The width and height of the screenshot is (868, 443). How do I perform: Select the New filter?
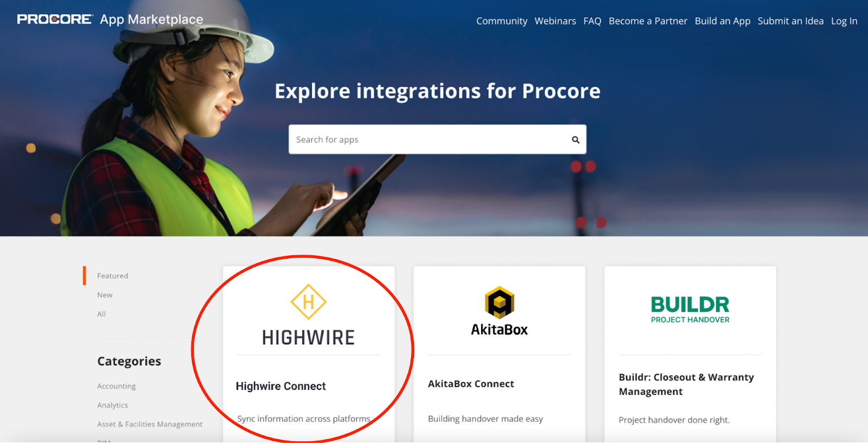(x=105, y=295)
